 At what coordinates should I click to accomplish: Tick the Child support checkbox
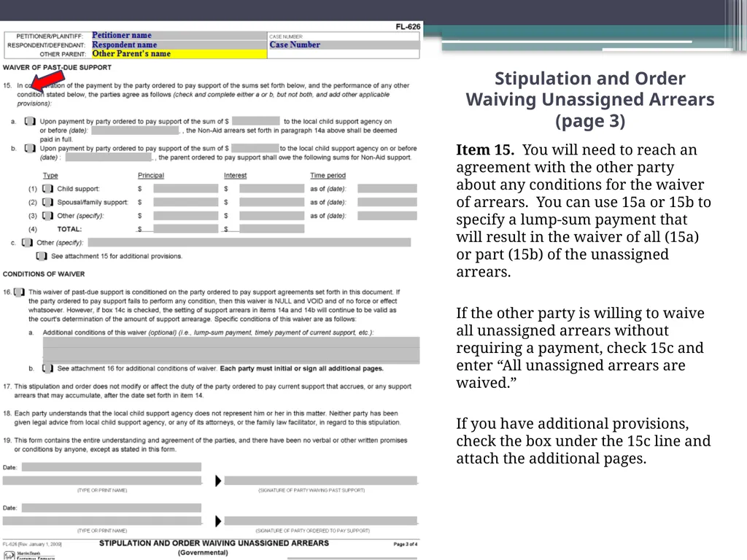click(47, 189)
